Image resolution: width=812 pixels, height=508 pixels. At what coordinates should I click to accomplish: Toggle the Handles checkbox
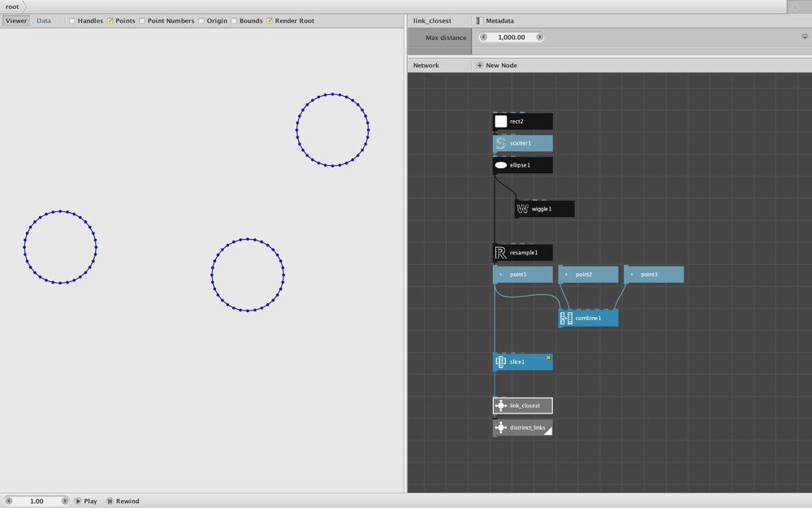click(x=72, y=21)
